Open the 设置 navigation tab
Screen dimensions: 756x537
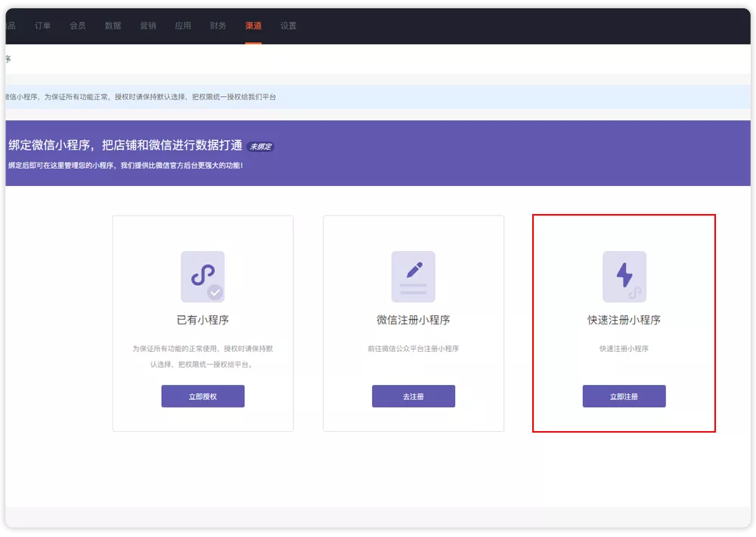pos(288,26)
